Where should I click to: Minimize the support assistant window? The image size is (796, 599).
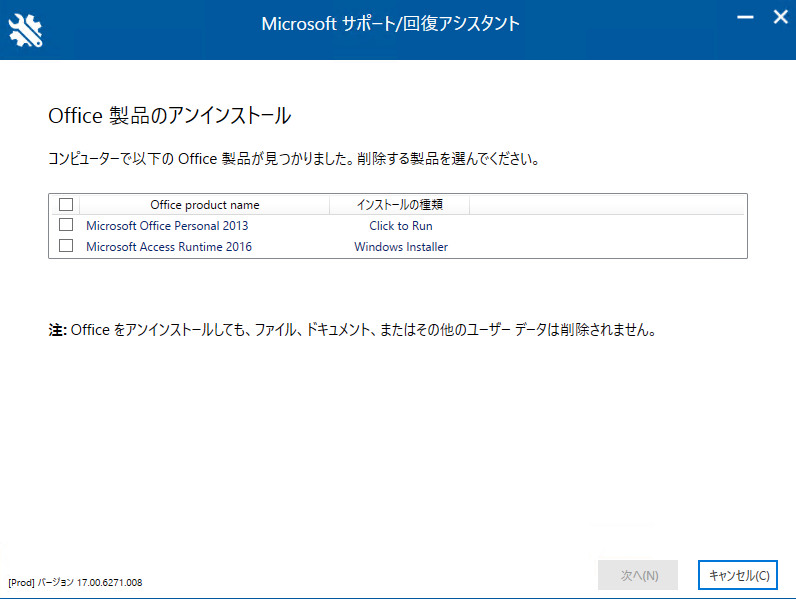tap(745, 17)
